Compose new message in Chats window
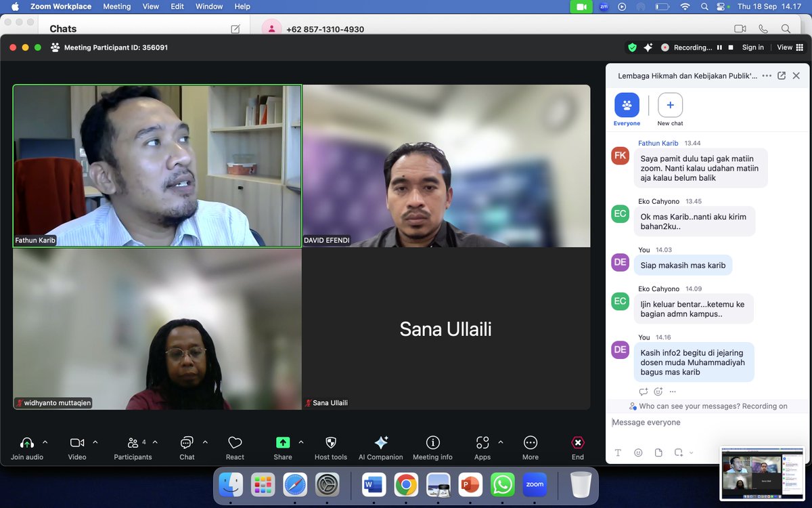 235,29
